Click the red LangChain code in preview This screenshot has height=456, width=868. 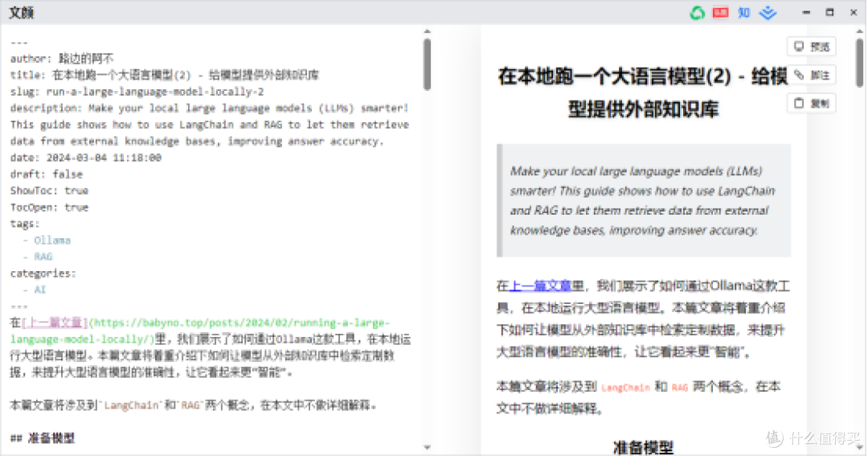click(625, 388)
